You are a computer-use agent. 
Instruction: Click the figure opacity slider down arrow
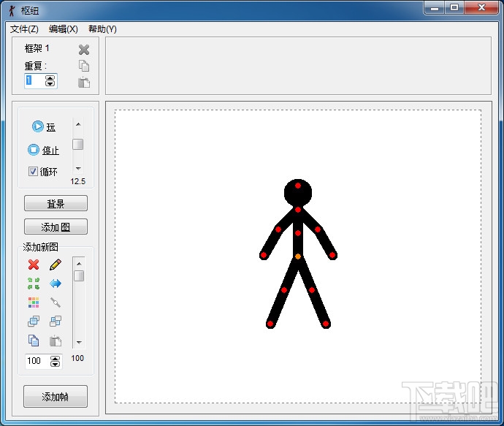click(x=79, y=343)
